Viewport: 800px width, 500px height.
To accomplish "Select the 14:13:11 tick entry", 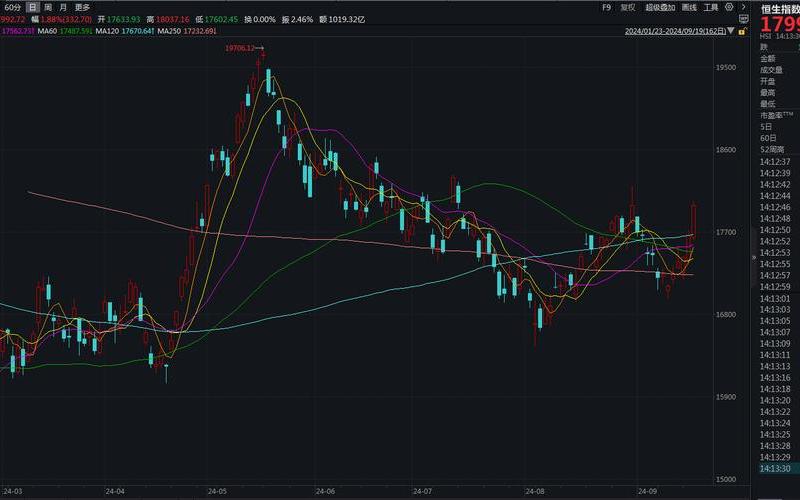I will 774,355.
